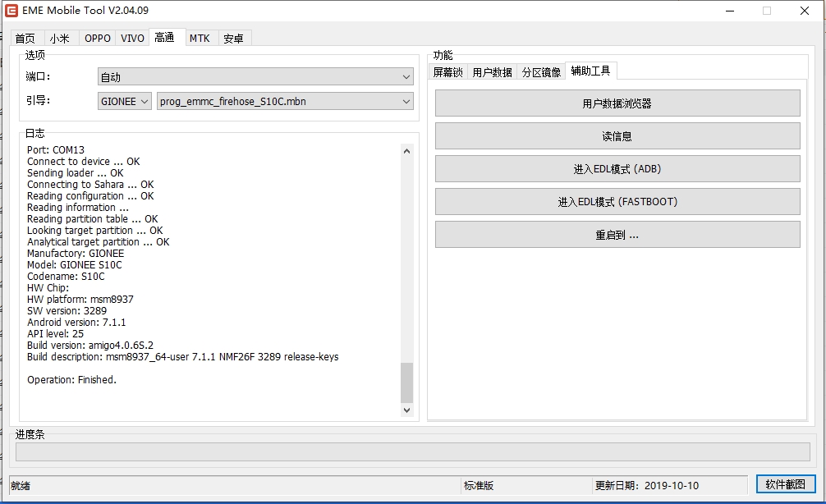This screenshot has height=504, width=826.
Task: Click the 重启到 ... button
Action: tap(617, 235)
